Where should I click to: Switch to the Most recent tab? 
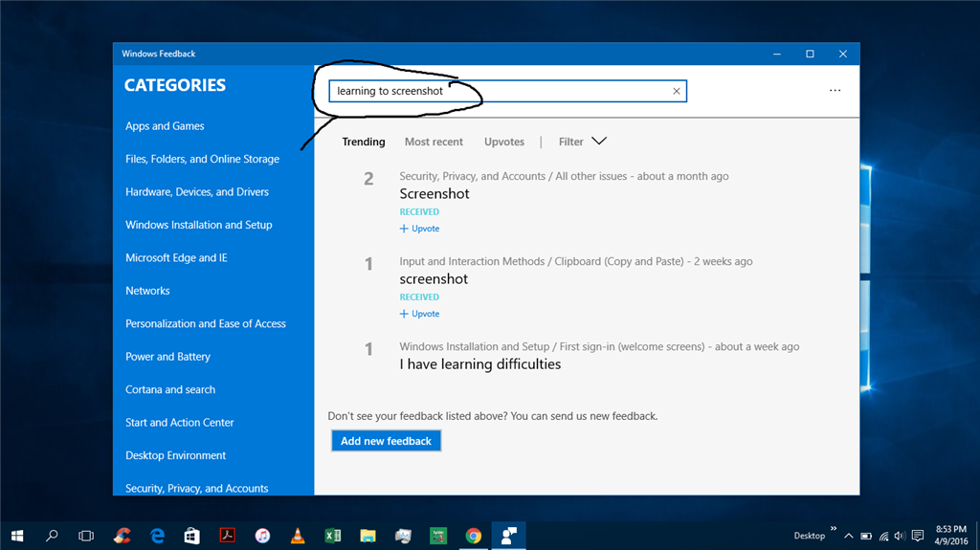click(x=434, y=142)
